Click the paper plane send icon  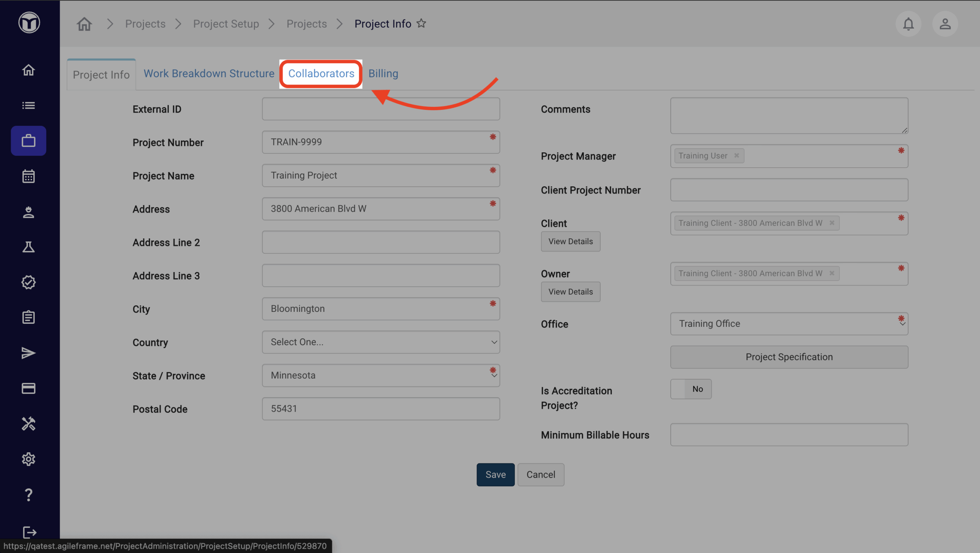28,353
